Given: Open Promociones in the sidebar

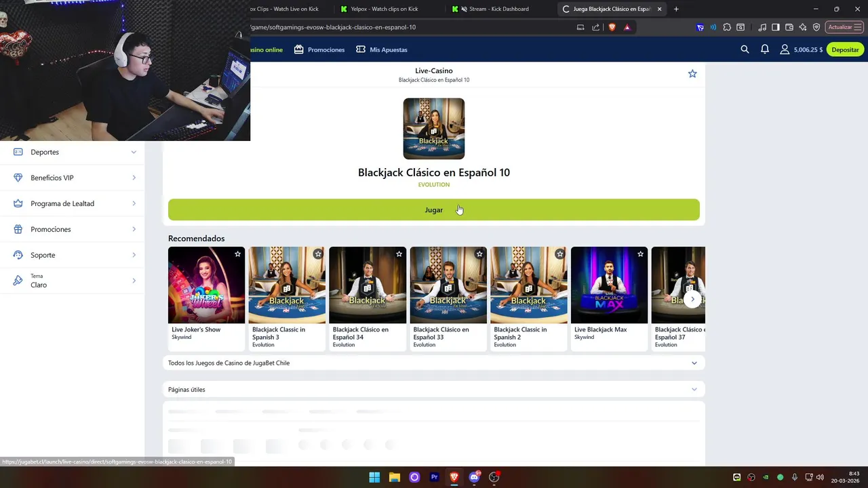Looking at the screenshot, I should point(73,229).
